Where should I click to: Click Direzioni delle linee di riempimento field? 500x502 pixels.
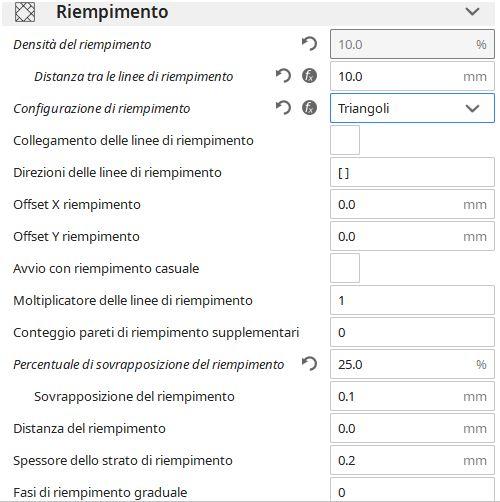(412, 172)
